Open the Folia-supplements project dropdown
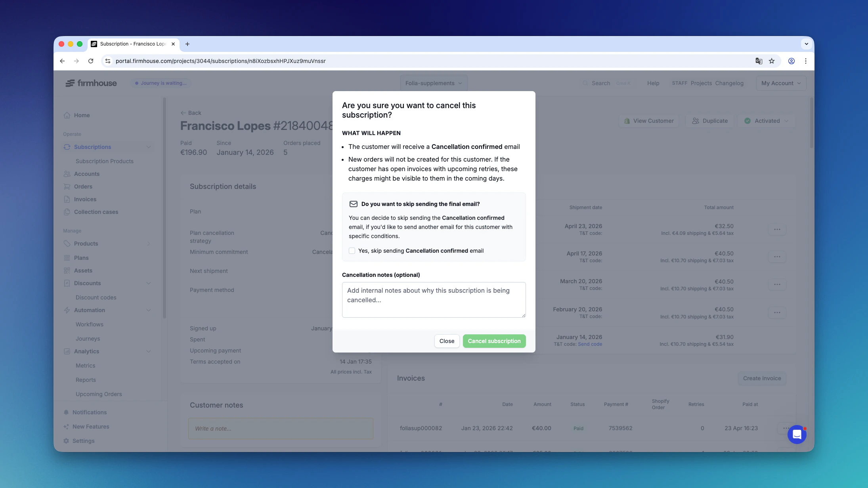 [x=434, y=83]
